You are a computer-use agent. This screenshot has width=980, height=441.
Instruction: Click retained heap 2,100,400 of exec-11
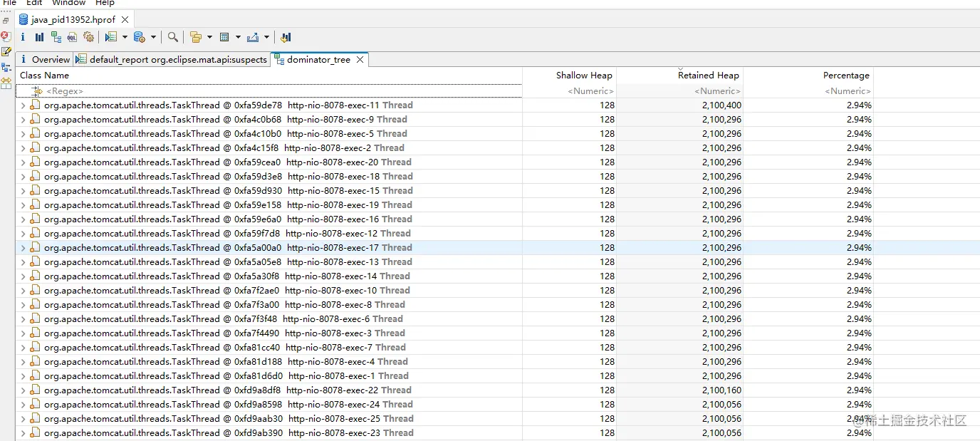coord(721,105)
